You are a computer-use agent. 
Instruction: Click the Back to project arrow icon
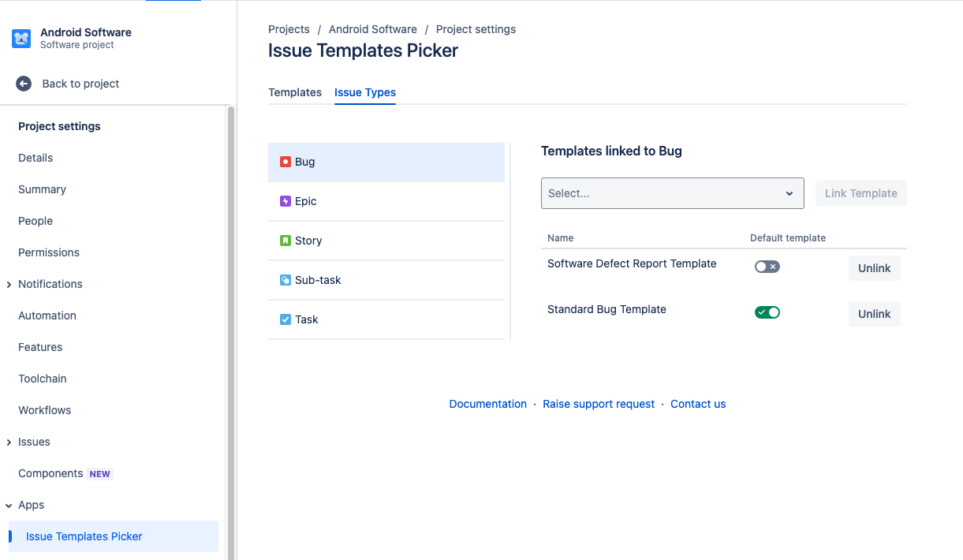[24, 84]
